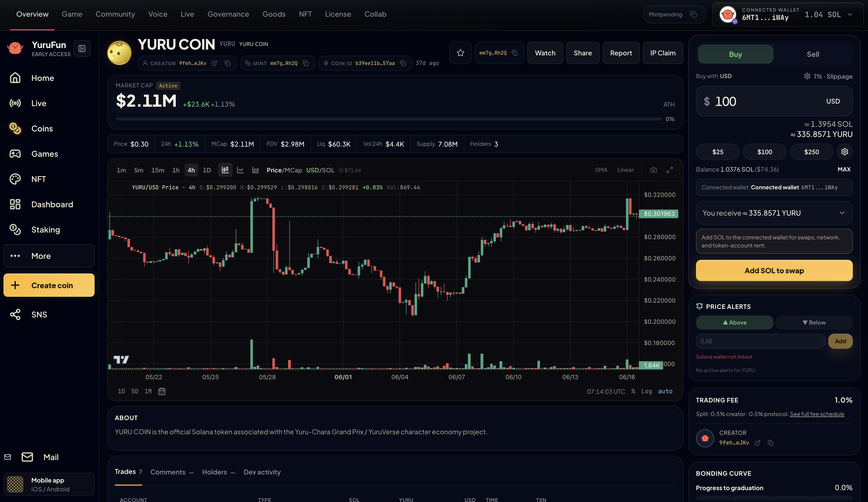Copy the Mintpending address
This screenshot has width=868, height=502.
(693, 14)
